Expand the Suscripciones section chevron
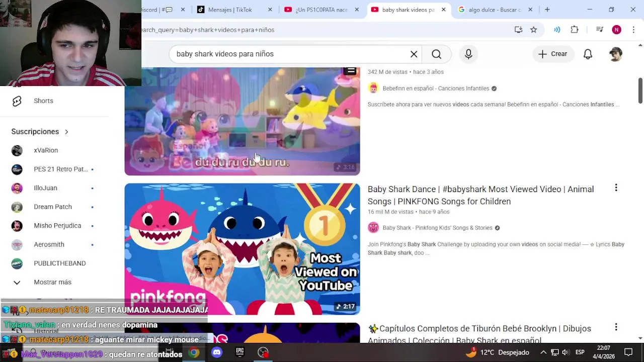Image resolution: width=644 pixels, height=362 pixels. tap(66, 132)
